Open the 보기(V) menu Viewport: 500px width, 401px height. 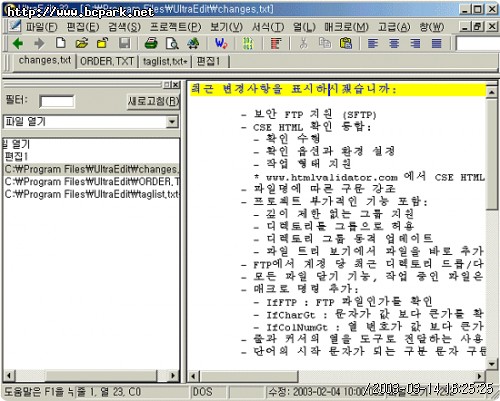click(226, 27)
